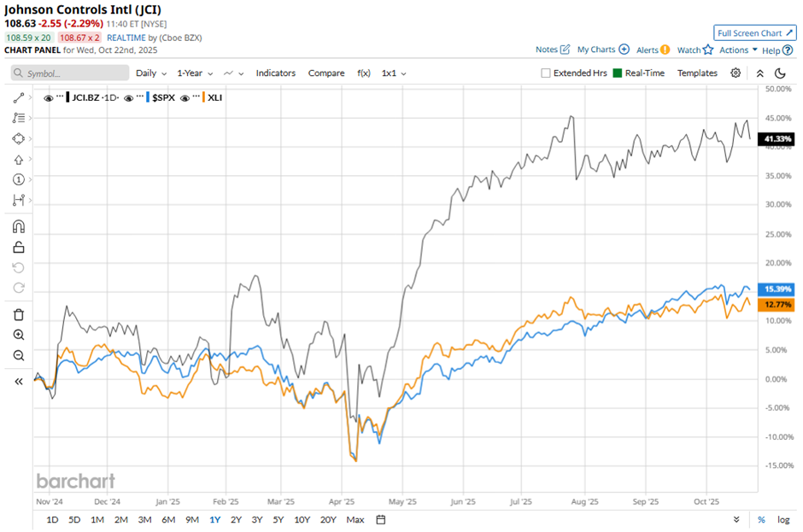The image size is (803, 532).
Task: Click the REALTIME link
Action: click(x=126, y=38)
